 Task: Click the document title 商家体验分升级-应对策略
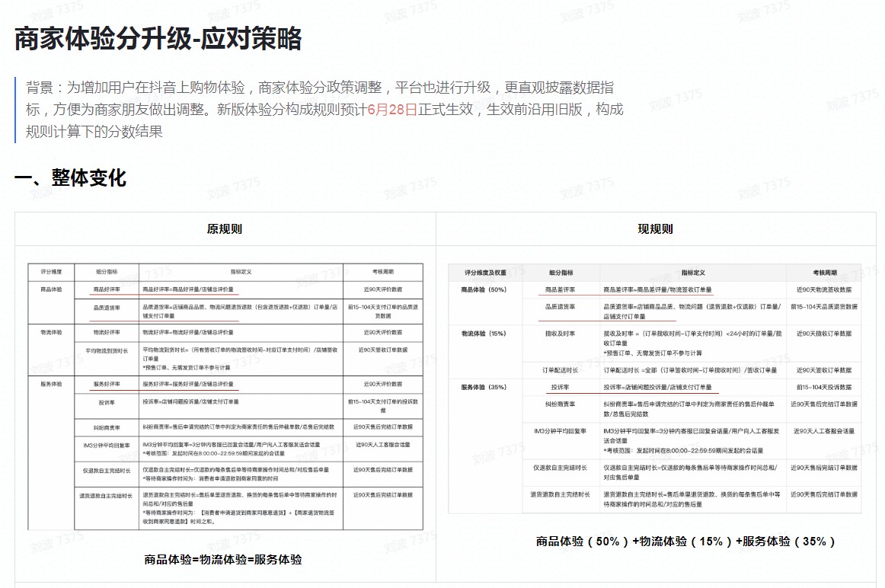click(158, 39)
